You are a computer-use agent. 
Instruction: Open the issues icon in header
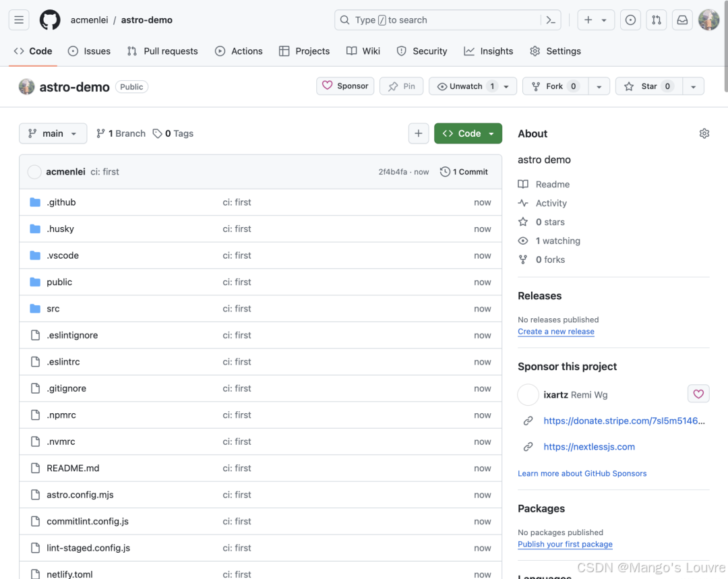(x=630, y=20)
